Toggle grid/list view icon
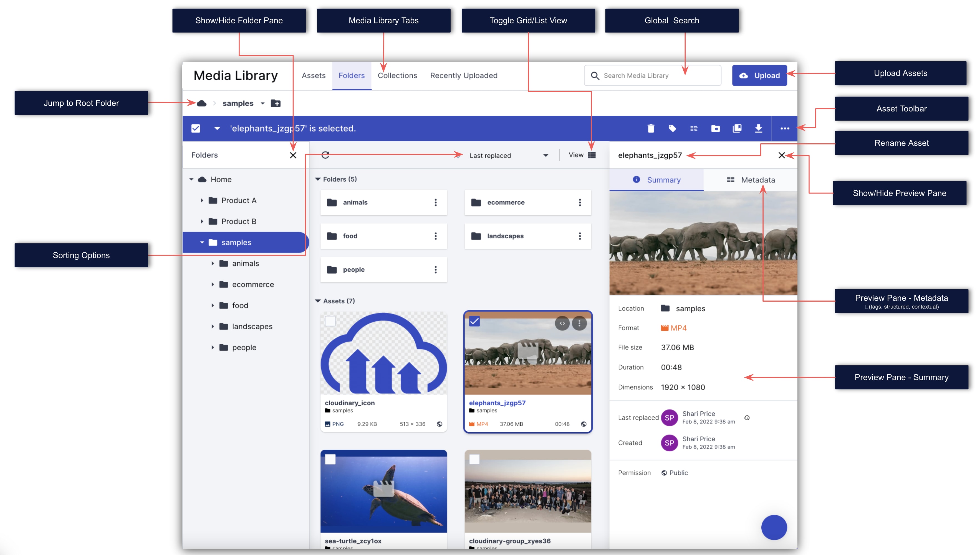 592,155
